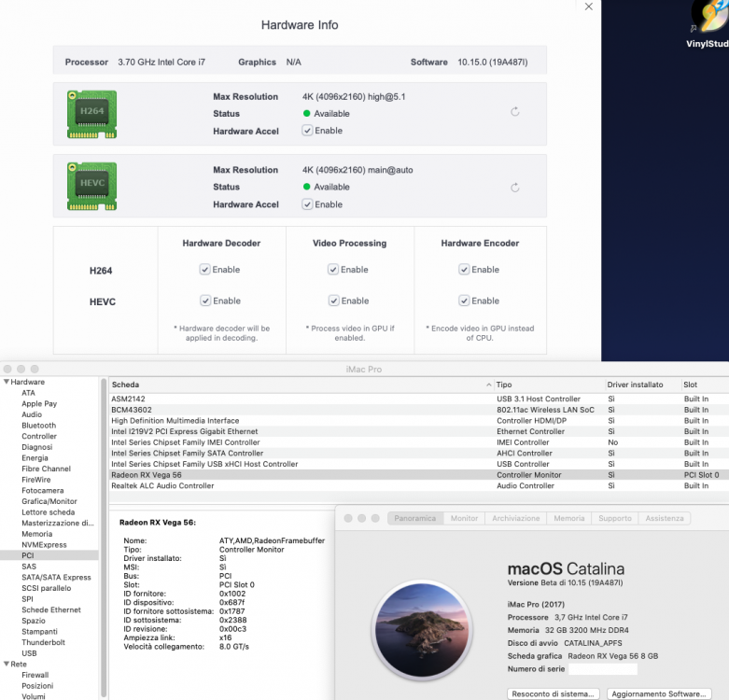Image resolution: width=729 pixels, height=700 pixels.
Task: Select Grafica/Monitor in the sidebar
Action: [49, 501]
